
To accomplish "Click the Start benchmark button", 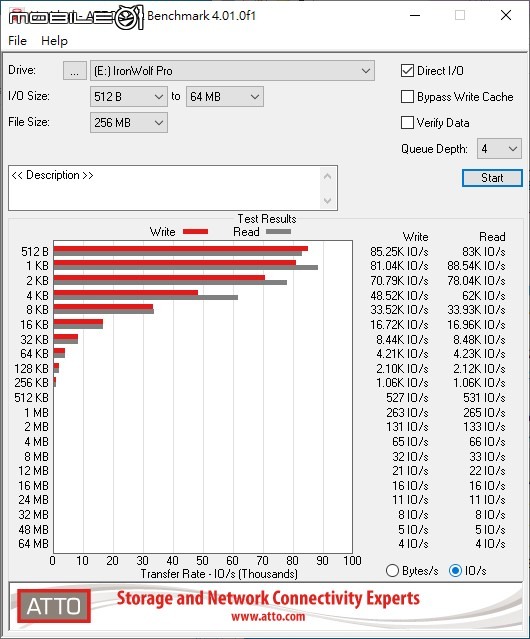I will tap(492, 178).
